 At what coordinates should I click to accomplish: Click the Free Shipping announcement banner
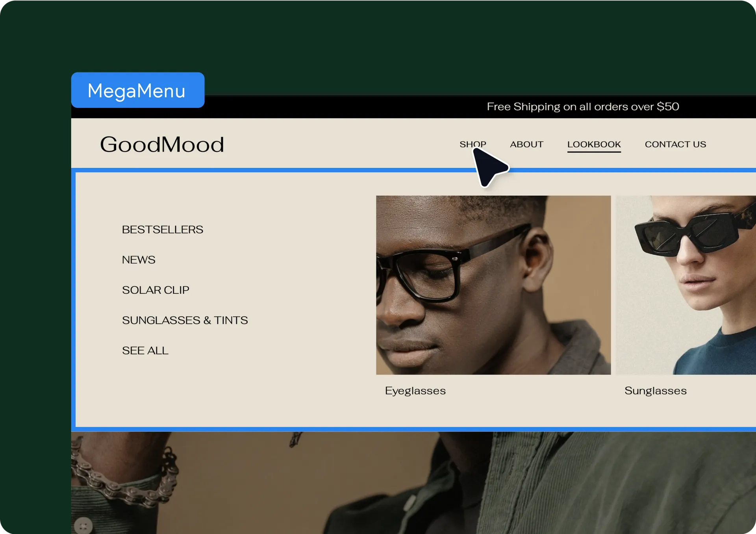coord(582,106)
